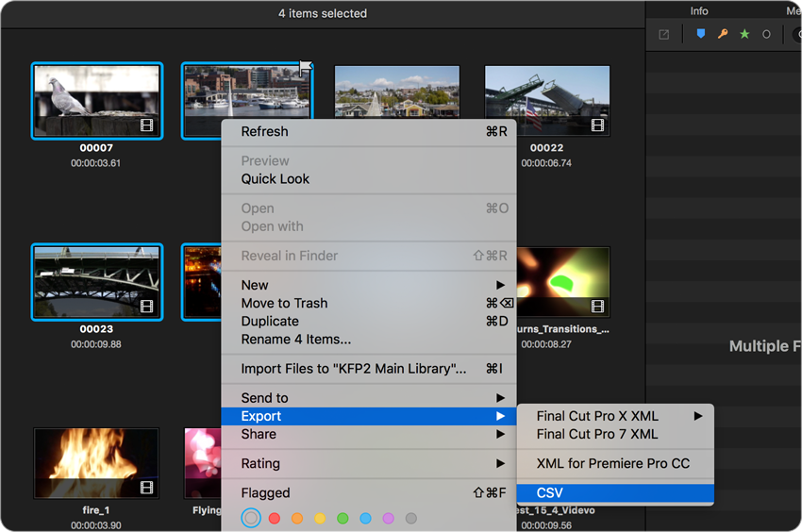Click the 00023 clip name label
The height and width of the screenshot is (532, 802).
click(96, 329)
